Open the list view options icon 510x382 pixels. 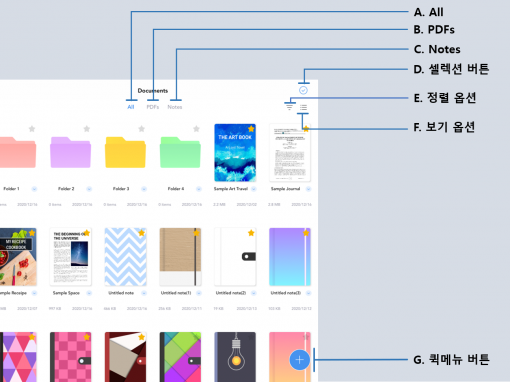303,107
